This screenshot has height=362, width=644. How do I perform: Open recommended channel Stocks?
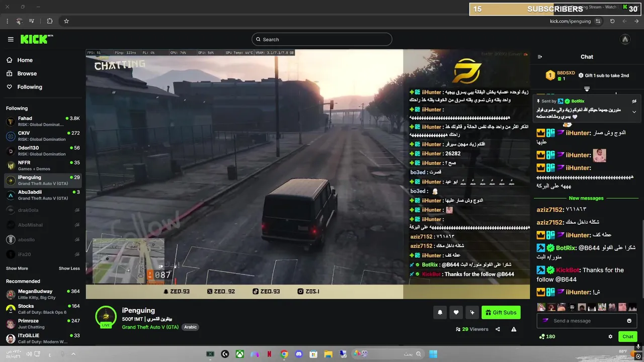point(43,309)
